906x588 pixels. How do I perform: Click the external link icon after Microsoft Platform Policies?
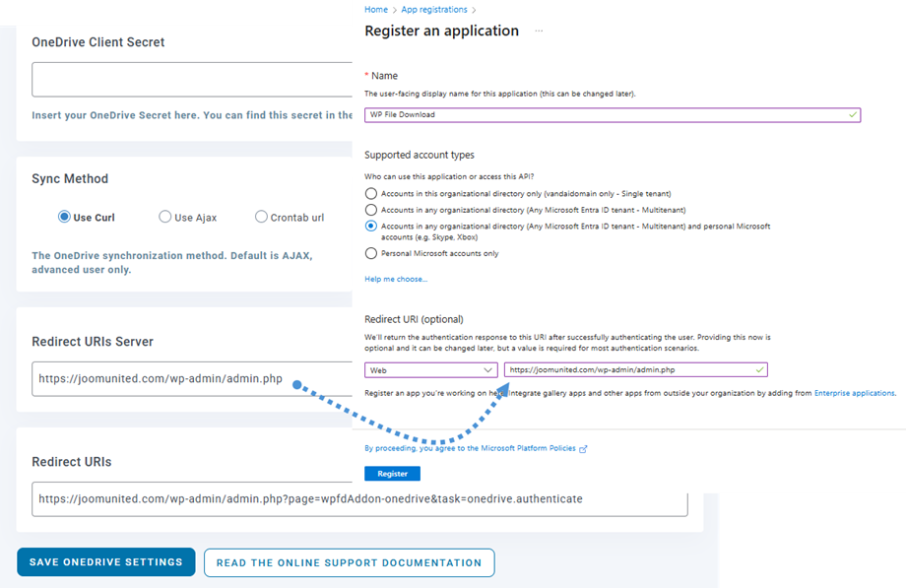pos(583,448)
